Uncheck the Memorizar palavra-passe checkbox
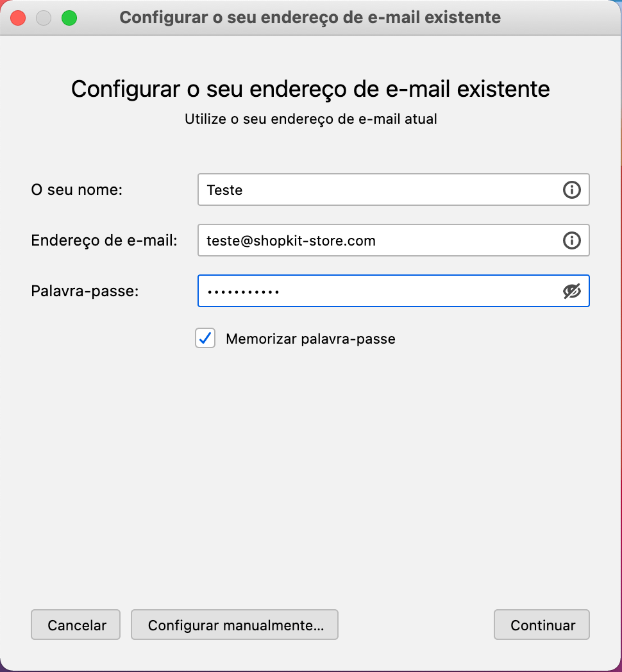 click(205, 339)
